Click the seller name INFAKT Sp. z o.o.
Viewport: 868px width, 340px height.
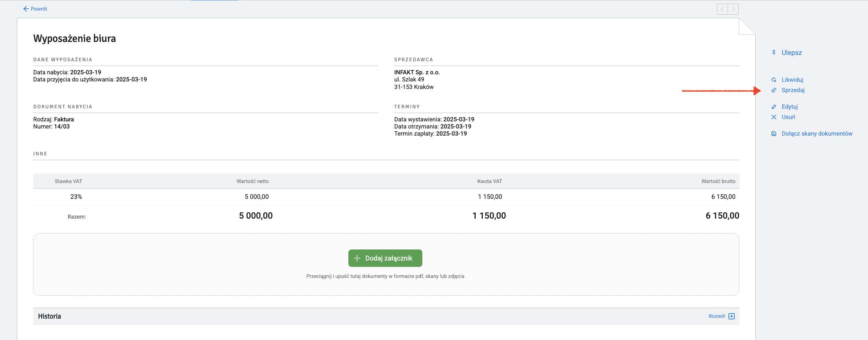tap(417, 72)
